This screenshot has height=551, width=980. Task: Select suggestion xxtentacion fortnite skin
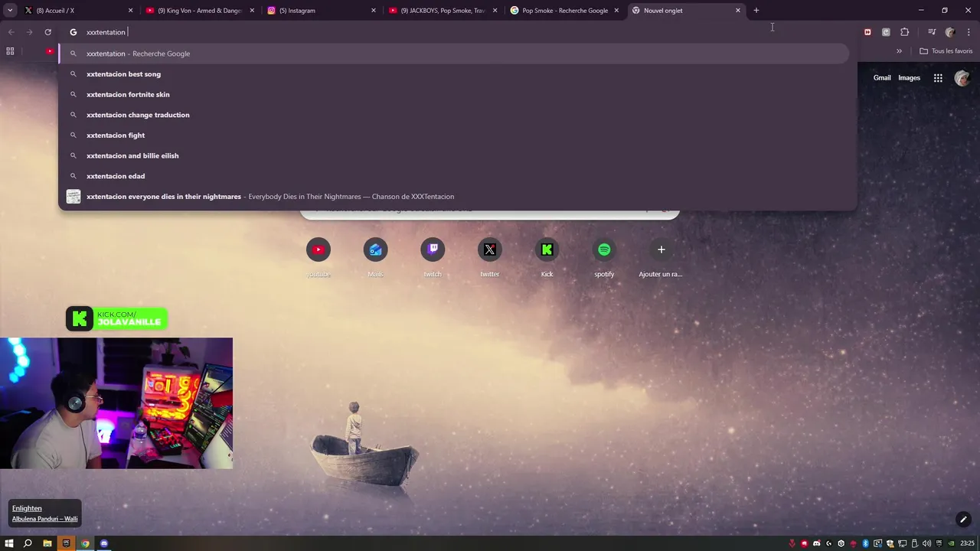pyautogui.click(x=453, y=94)
